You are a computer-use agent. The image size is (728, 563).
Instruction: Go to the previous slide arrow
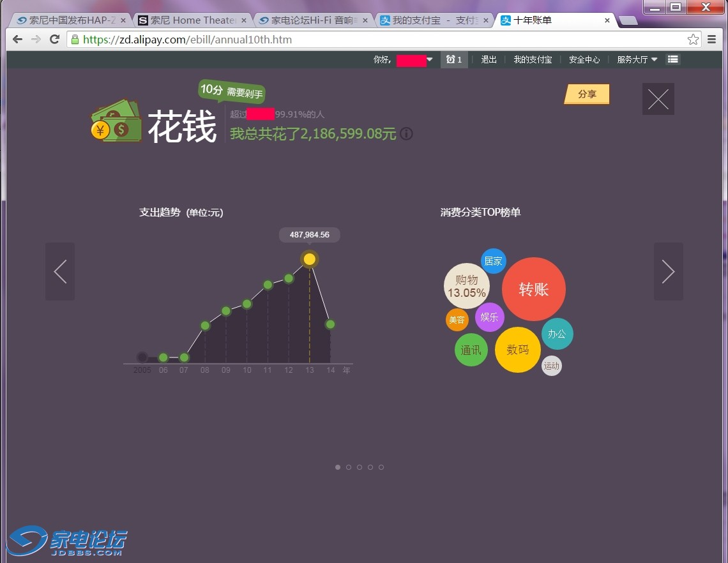tap(60, 271)
